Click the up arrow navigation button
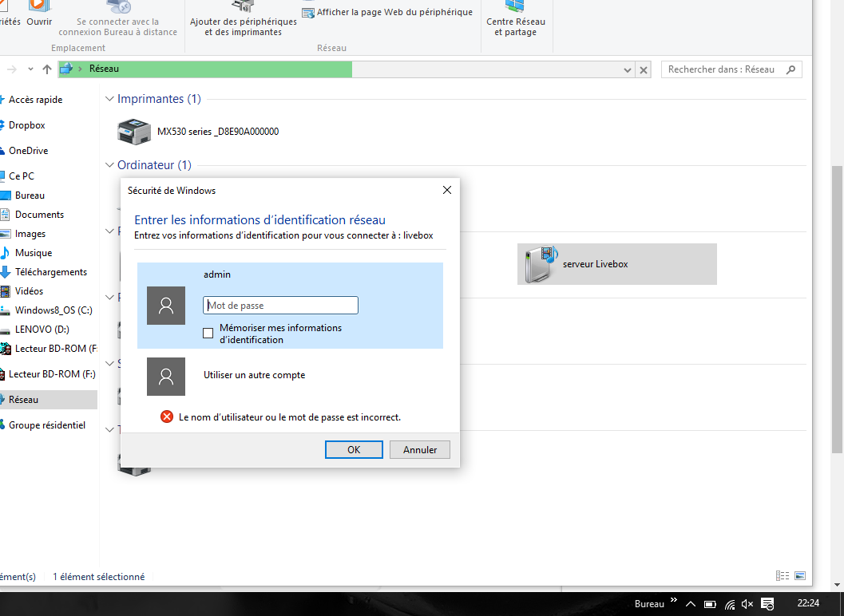The image size is (844, 616). tap(47, 69)
